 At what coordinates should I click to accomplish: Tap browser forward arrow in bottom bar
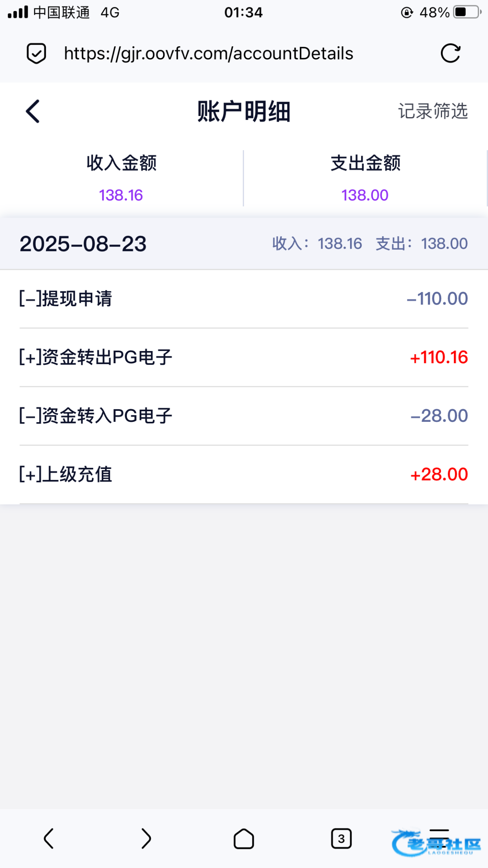click(146, 838)
